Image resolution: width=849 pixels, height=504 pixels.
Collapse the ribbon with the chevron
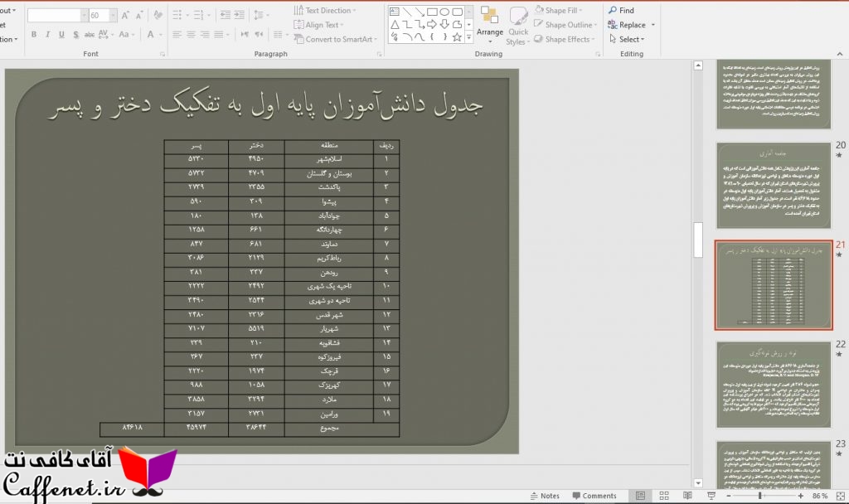(839, 54)
